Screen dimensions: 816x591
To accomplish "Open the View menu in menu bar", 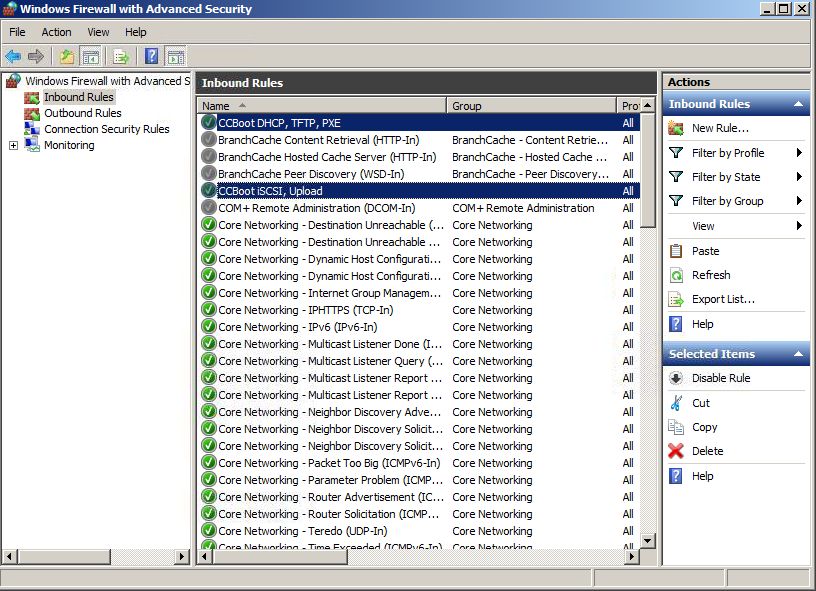I will click(98, 32).
